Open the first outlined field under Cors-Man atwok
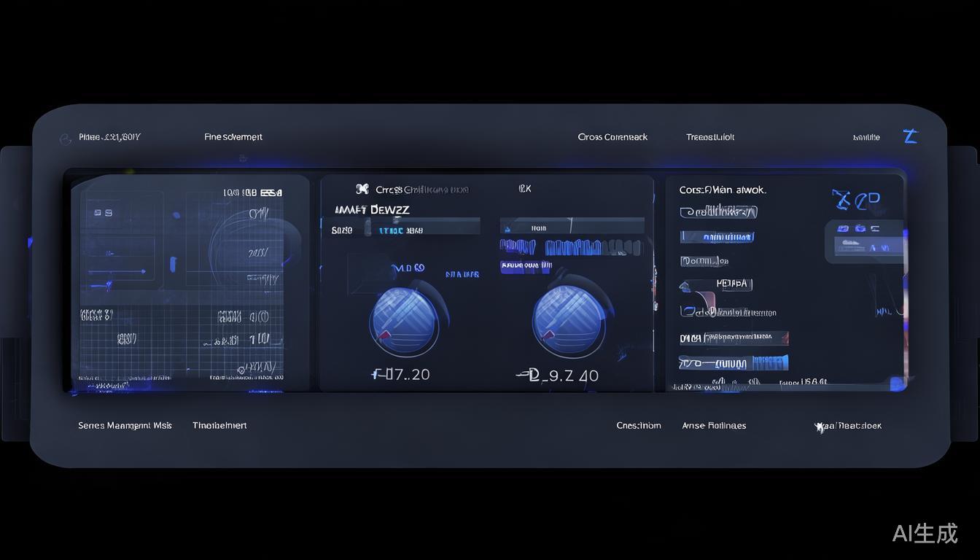 pos(718,212)
